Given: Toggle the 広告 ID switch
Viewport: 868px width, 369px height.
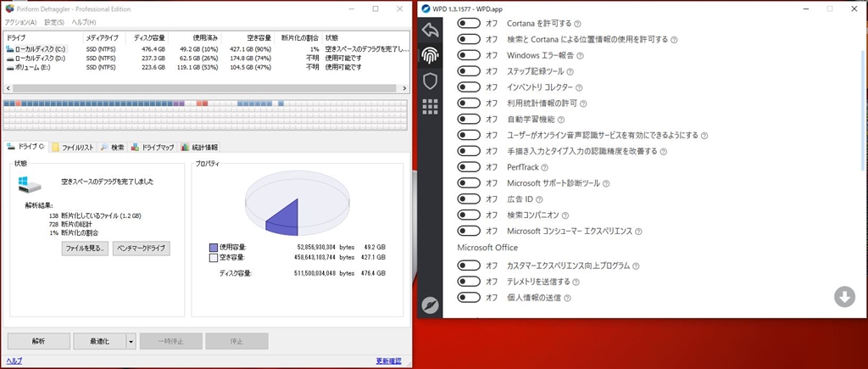Looking at the screenshot, I should (x=469, y=198).
